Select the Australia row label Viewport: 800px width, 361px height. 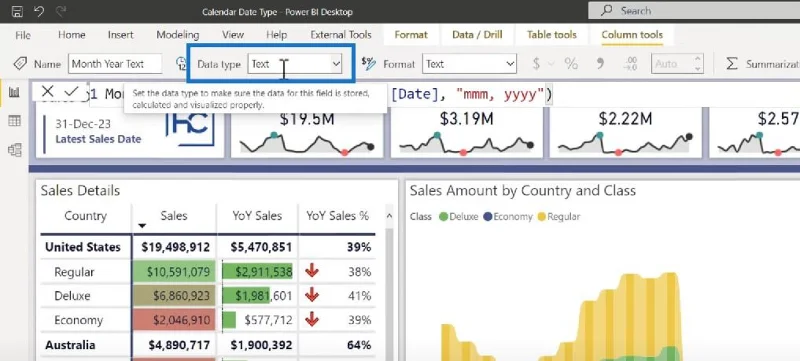[70, 345]
